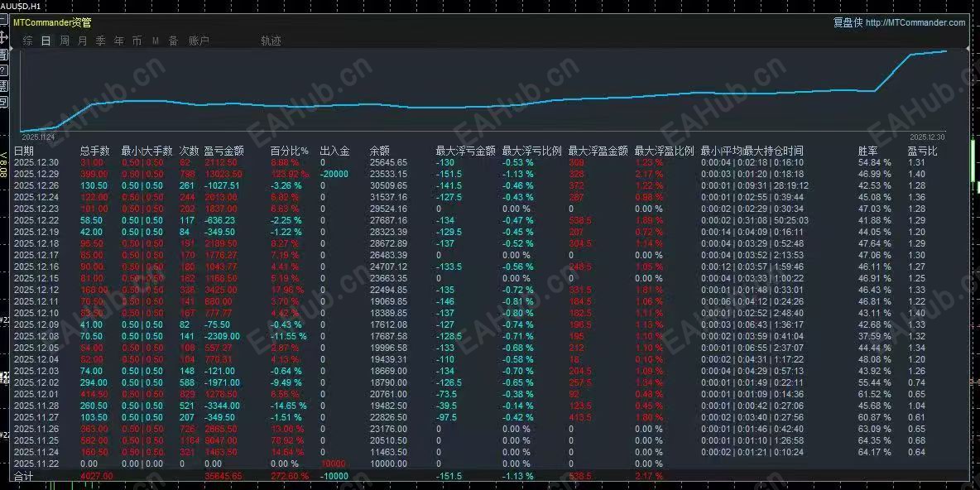Click the 最大浮亏比例 column header

tap(532, 151)
